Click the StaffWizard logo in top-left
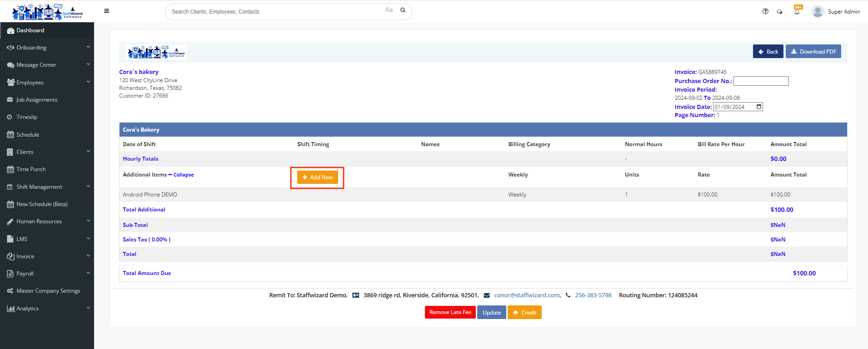Image resolution: width=868 pixels, height=349 pixels. [x=47, y=12]
